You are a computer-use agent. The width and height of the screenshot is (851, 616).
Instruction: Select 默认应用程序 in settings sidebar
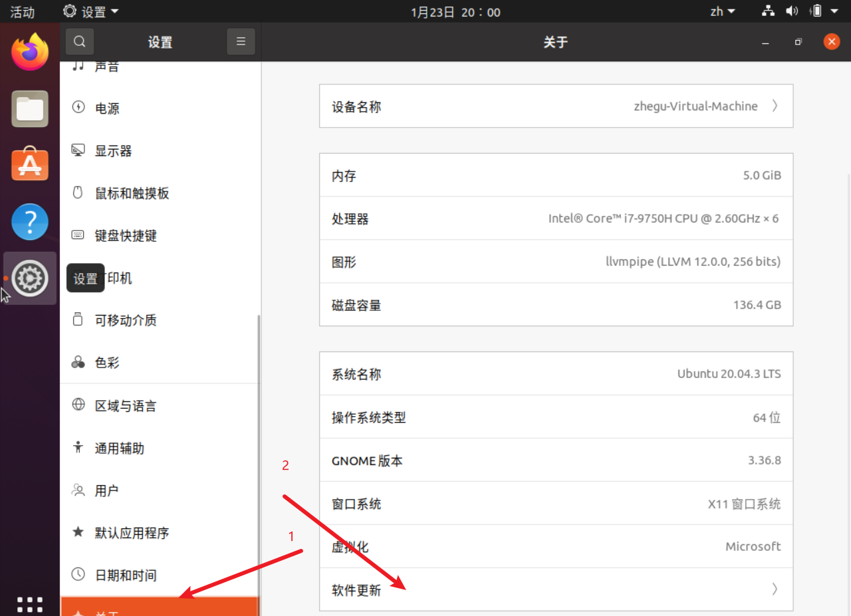point(160,532)
